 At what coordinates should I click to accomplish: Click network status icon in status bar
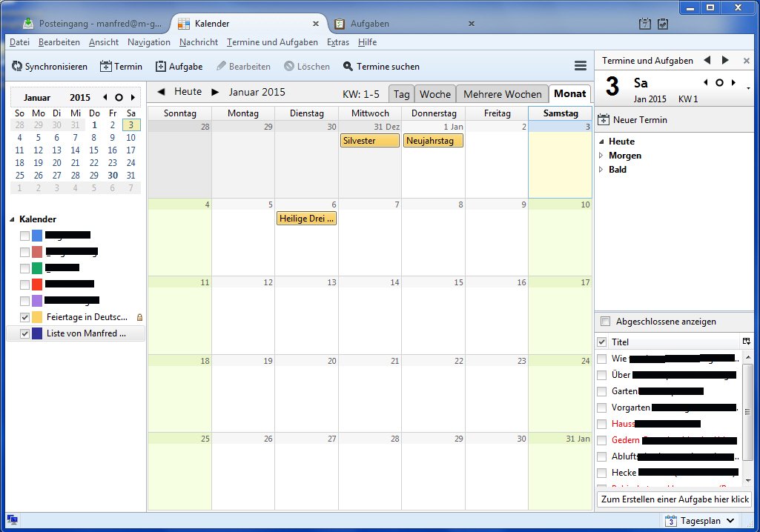point(13,520)
